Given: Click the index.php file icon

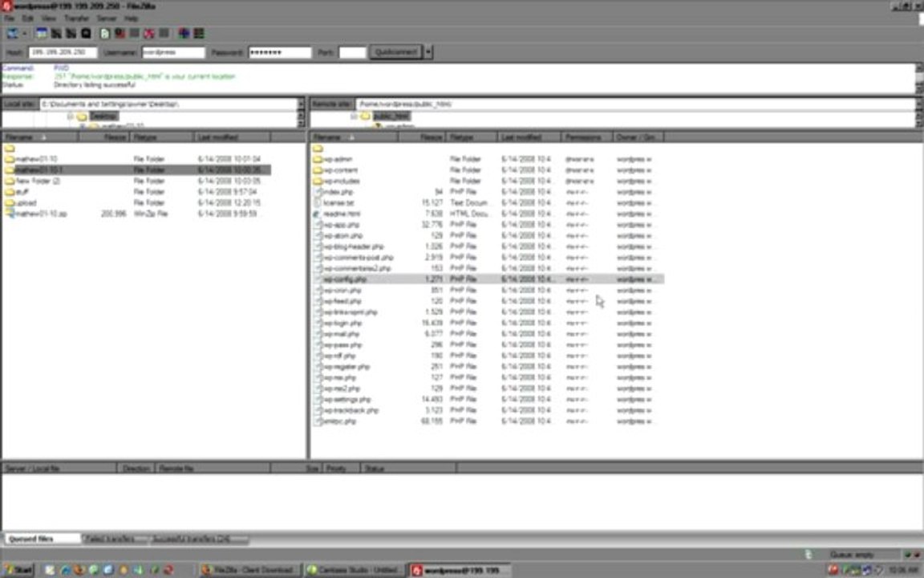Looking at the screenshot, I should click(318, 192).
